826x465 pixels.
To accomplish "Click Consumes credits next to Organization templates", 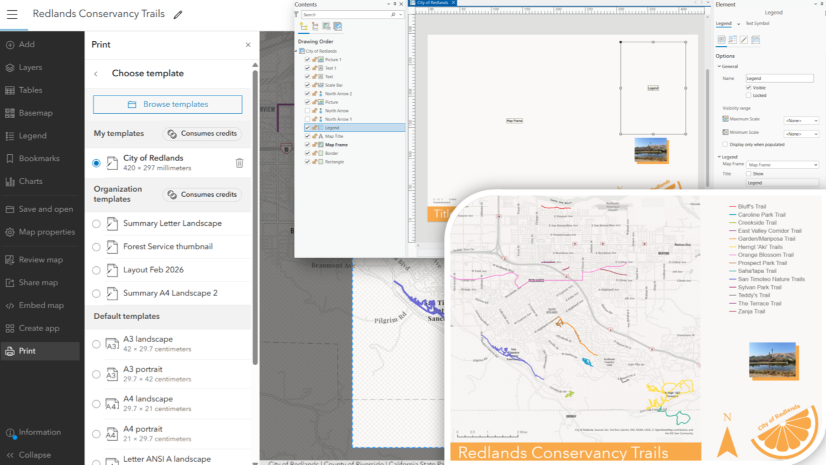I will (x=202, y=194).
